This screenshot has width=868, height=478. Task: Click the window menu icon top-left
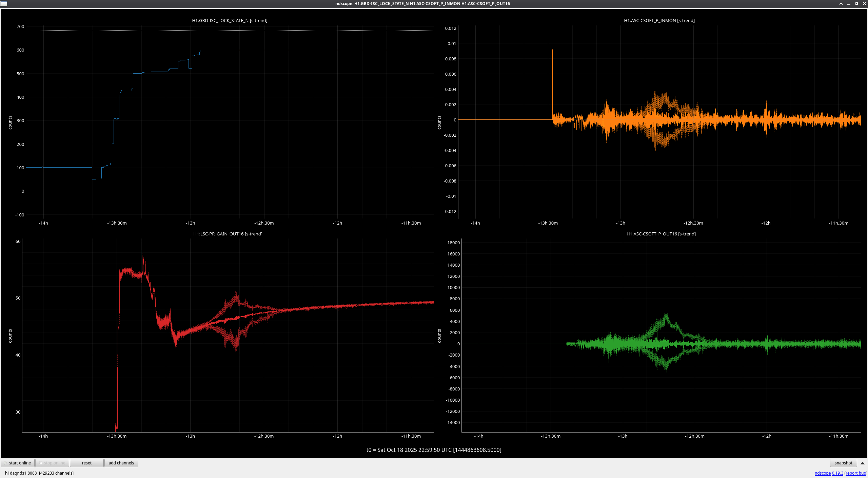tap(4, 3)
